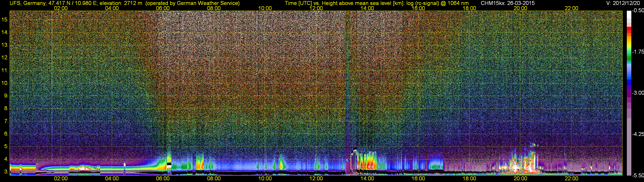Click the 10. km height axis label
This screenshot has width=644, height=182.
click(5, 83)
